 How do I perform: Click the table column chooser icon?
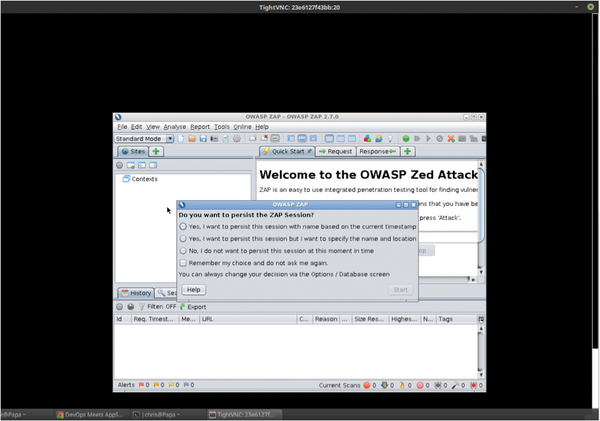click(x=481, y=319)
